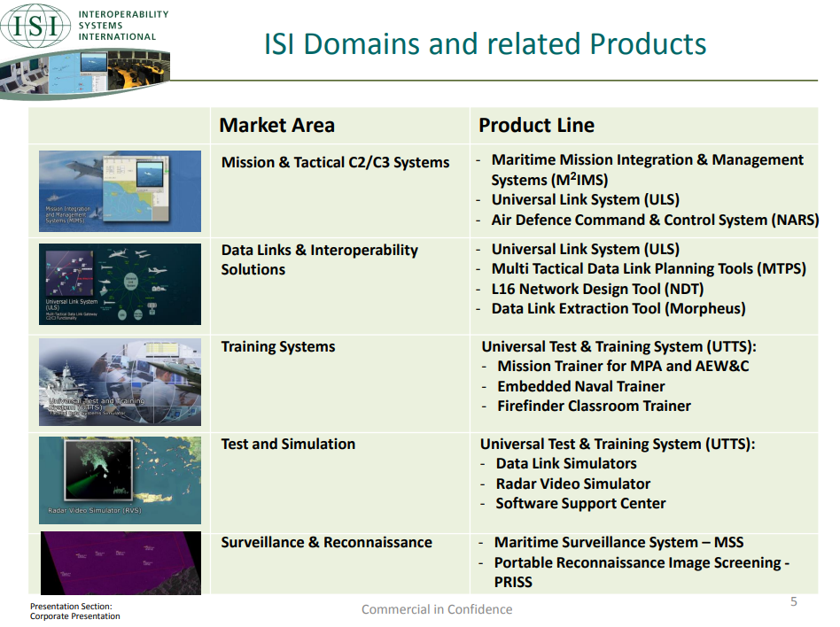This screenshot has height=627, width=840.
Task: Select Portable Reconnaissance Image Screening line
Action: coord(642,562)
